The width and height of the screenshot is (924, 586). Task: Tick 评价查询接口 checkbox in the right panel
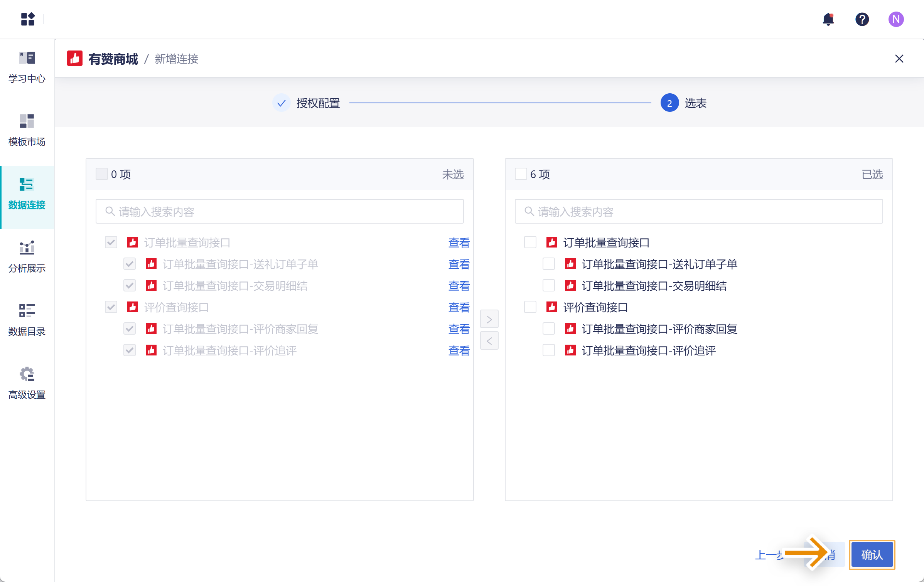click(x=530, y=307)
